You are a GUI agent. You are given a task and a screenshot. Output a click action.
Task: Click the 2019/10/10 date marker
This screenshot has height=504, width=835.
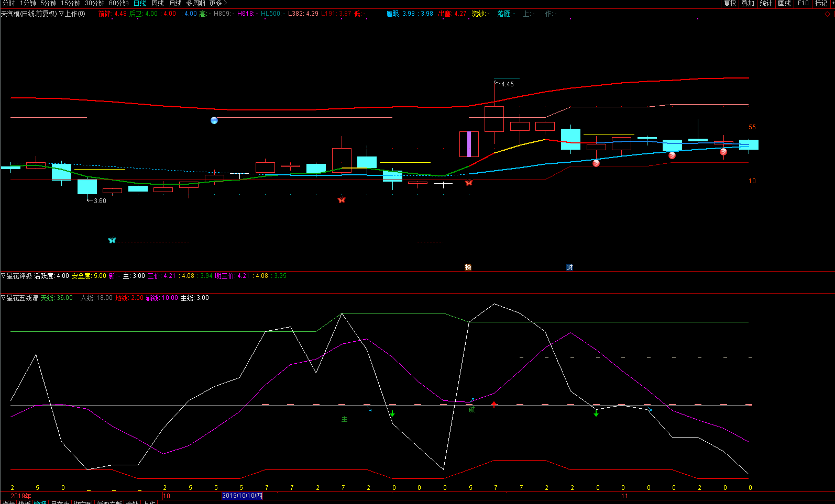(242, 496)
